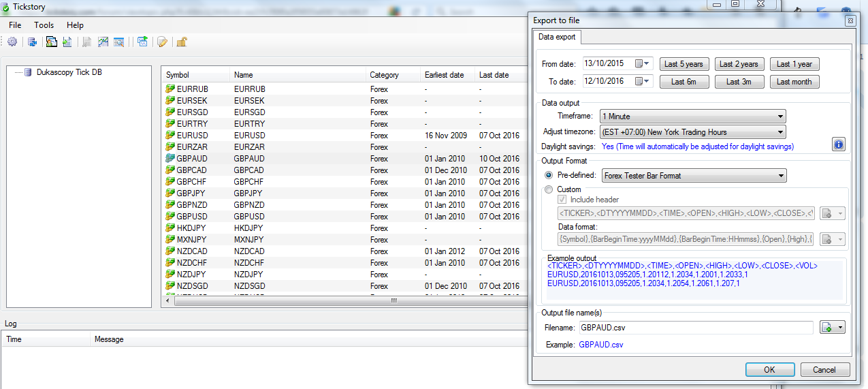
Task: Click the symbol icon of the EURUSD row
Action: [x=170, y=135]
